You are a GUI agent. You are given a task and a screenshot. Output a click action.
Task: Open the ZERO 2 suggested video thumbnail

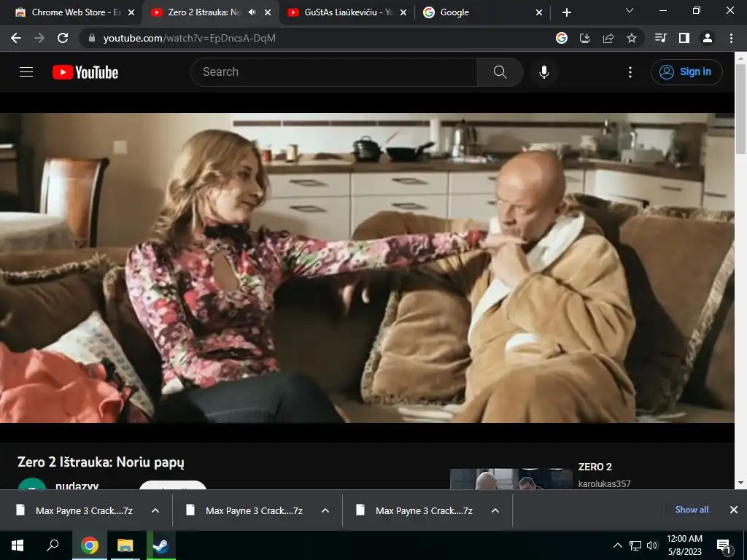coord(511,478)
